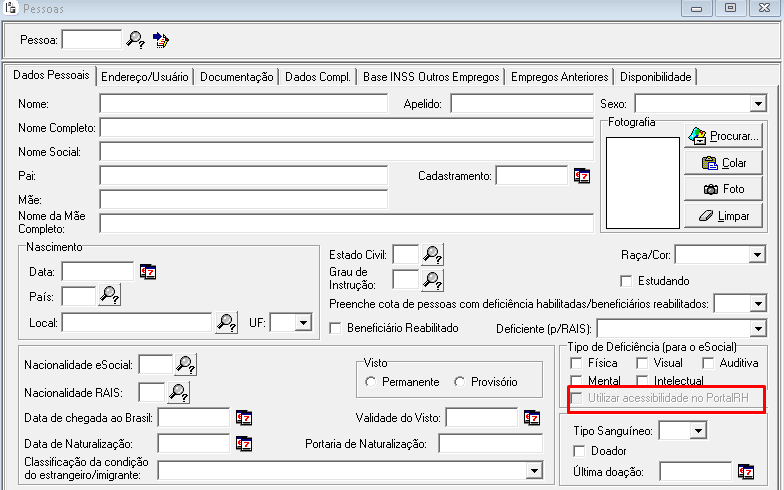This screenshot has height=490, width=784.
Task: Click the Grau de Instrução lookup icon
Action: tap(432, 279)
